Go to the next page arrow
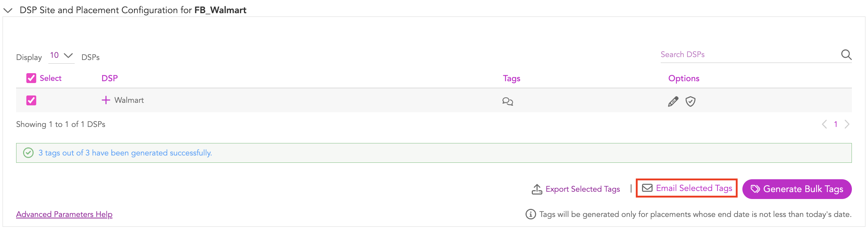Image resolution: width=868 pixels, height=229 pixels. click(x=847, y=124)
